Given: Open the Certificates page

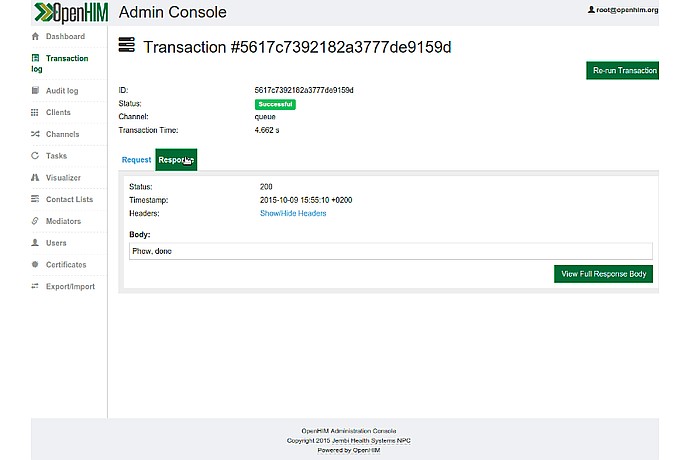Looking at the screenshot, I should pos(66,265).
